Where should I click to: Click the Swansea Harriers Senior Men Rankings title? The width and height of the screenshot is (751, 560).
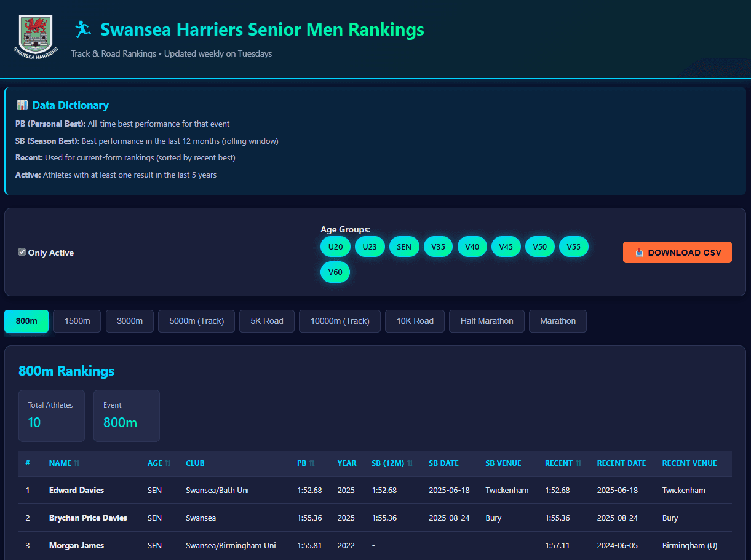pyautogui.click(x=262, y=29)
